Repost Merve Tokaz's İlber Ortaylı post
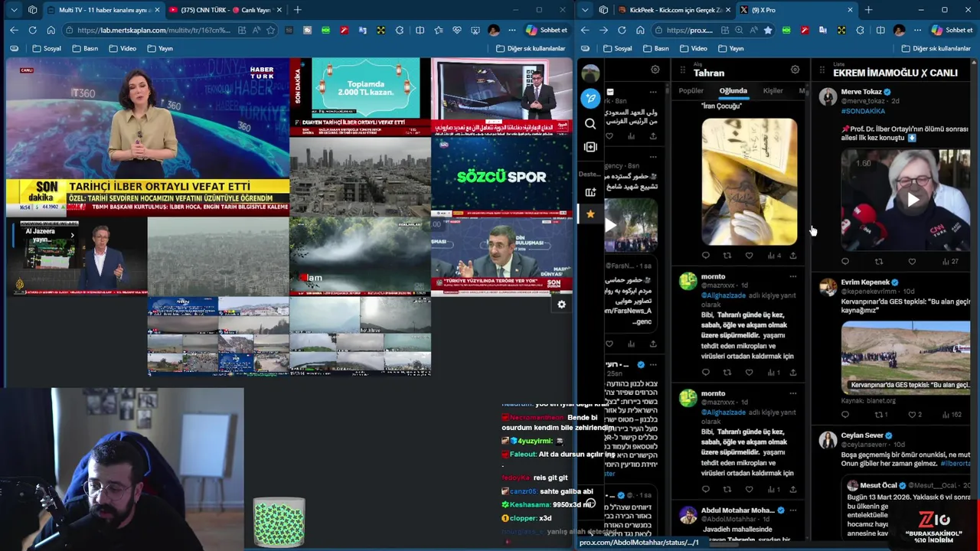This screenshot has height=551, width=980. click(879, 262)
